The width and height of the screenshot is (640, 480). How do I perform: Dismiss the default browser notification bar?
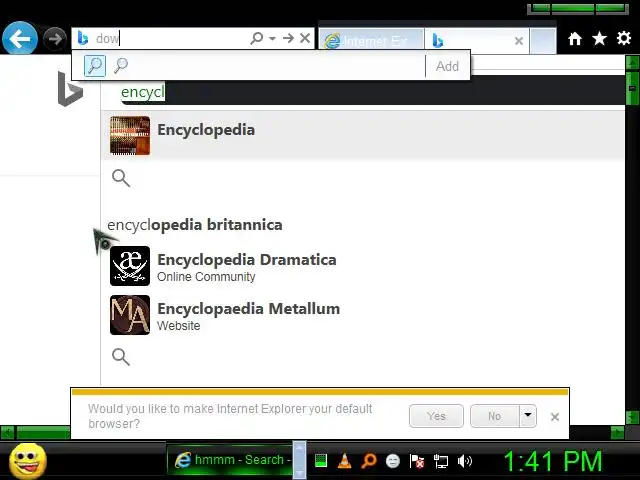(555, 417)
